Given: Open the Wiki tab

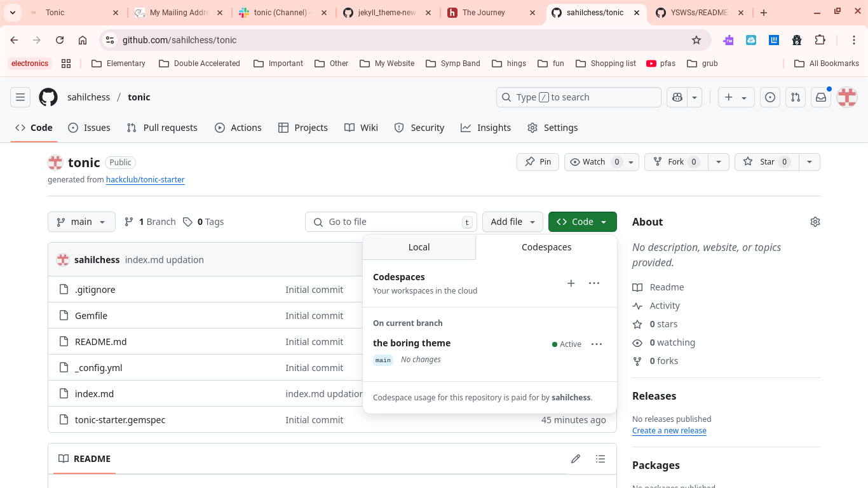Looking at the screenshot, I should 361,128.
